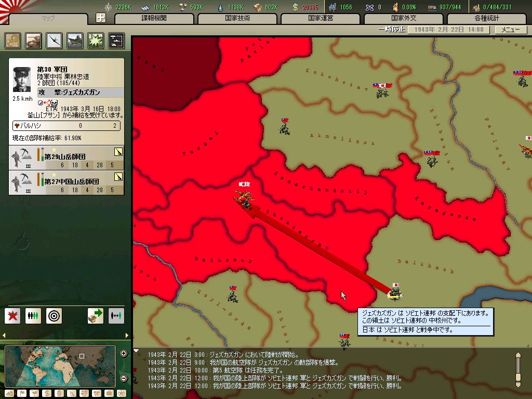
Task: Click the first log entry ジェズカズガン において陸戦が開始
Action: point(223,354)
